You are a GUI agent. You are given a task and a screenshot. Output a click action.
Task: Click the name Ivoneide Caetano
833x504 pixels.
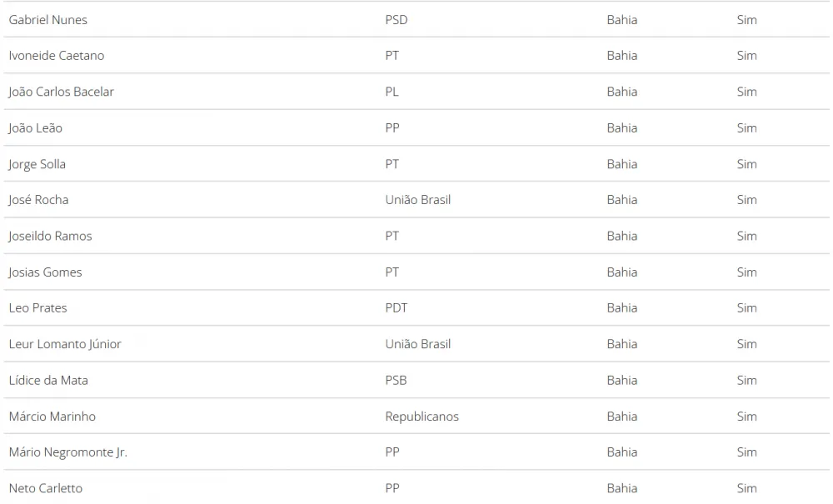(x=57, y=56)
